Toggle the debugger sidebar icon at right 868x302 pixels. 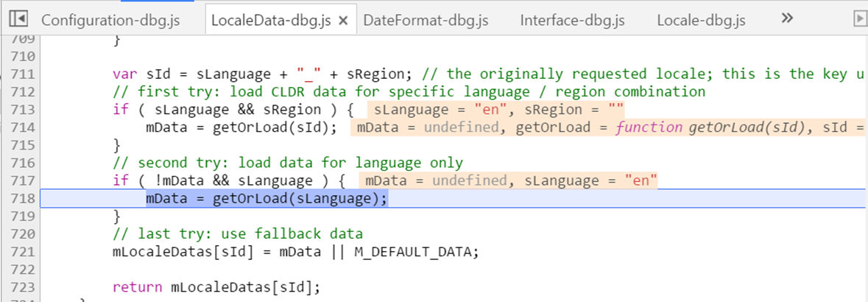(x=860, y=19)
